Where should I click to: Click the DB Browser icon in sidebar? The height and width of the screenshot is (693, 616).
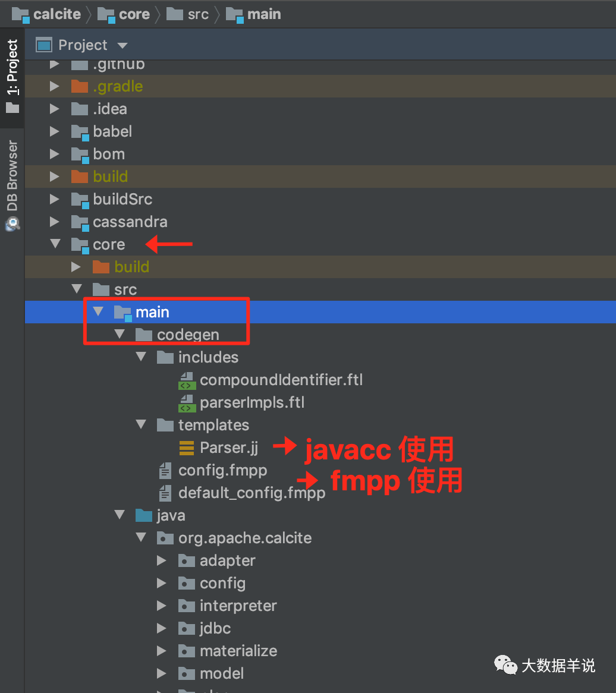click(x=12, y=224)
